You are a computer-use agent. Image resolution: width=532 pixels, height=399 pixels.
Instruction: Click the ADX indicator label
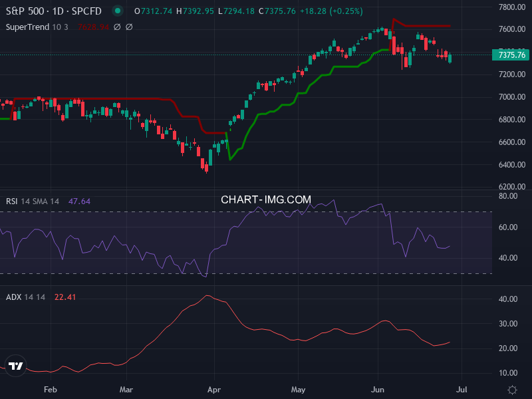click(13, 297)
